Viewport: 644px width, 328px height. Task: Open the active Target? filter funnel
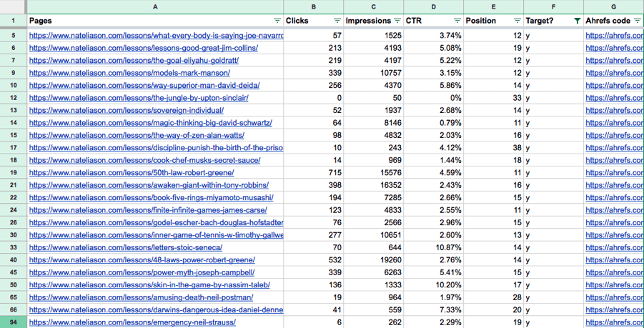point(577,21)
